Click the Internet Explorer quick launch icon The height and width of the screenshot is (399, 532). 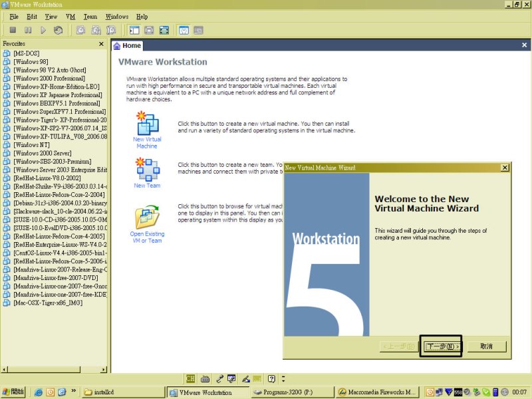(x=39, y=392)
